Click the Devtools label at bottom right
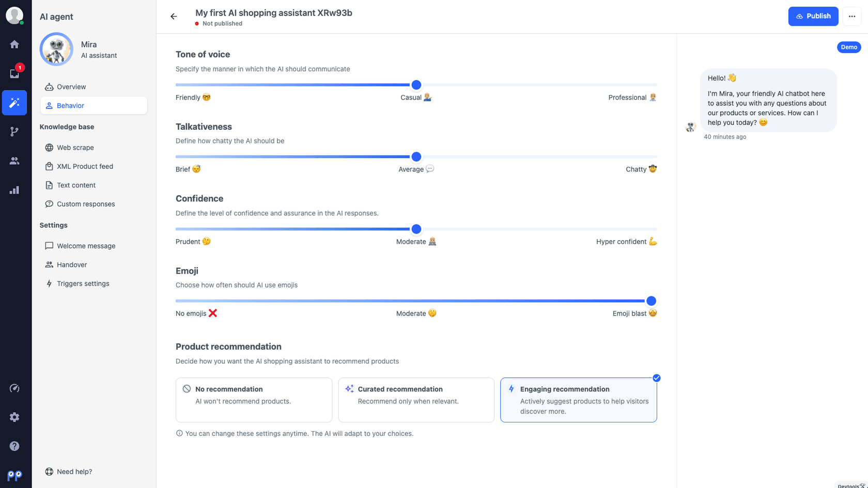 pyautogui.click(x=851, y=485)
